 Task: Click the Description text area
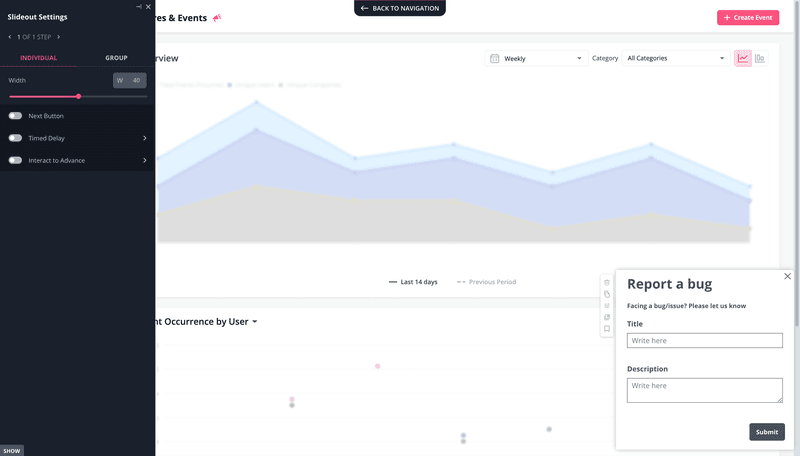pyautogui.click(x=705, y=390)
